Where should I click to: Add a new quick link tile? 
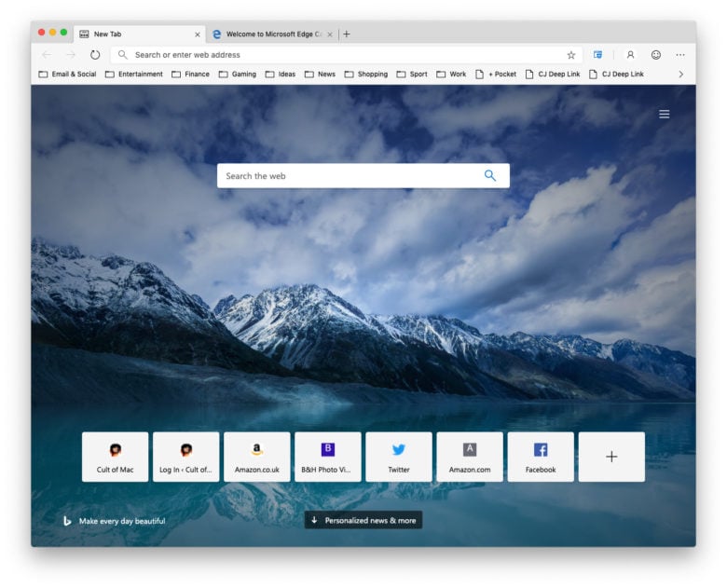click(611, 457)
